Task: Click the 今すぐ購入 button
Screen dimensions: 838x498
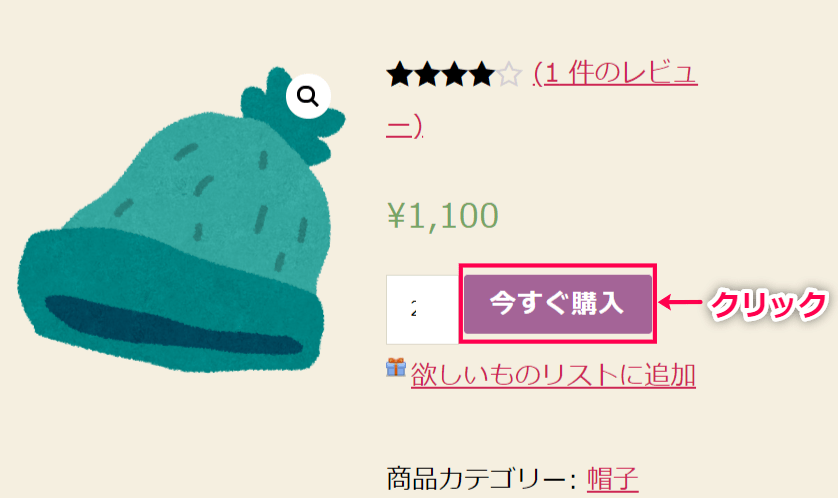Action: 558,304
